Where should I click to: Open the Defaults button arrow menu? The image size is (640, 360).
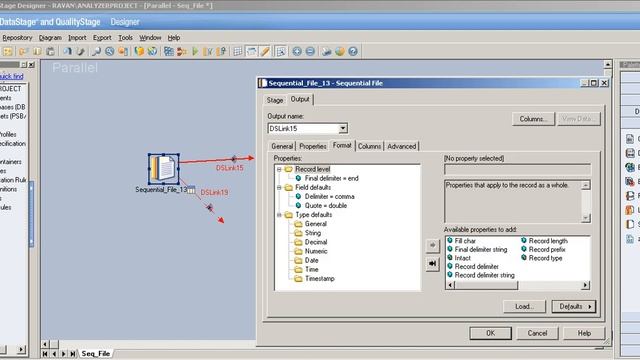[590, 307]
